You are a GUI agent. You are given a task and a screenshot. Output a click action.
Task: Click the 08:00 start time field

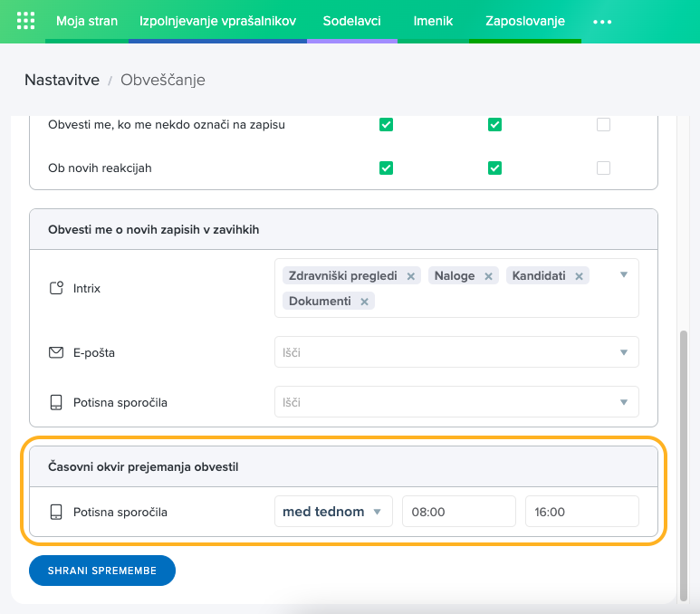[458, 512]
